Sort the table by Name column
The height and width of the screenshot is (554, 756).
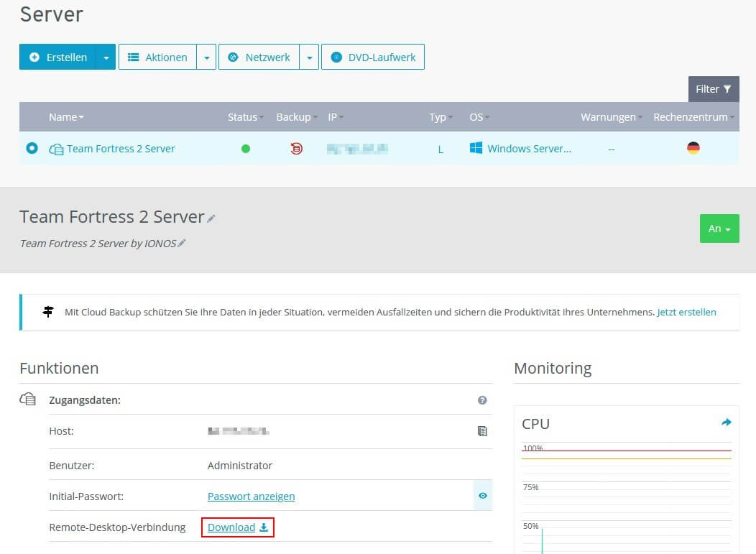pyautogui.click(x=66, y=117)
